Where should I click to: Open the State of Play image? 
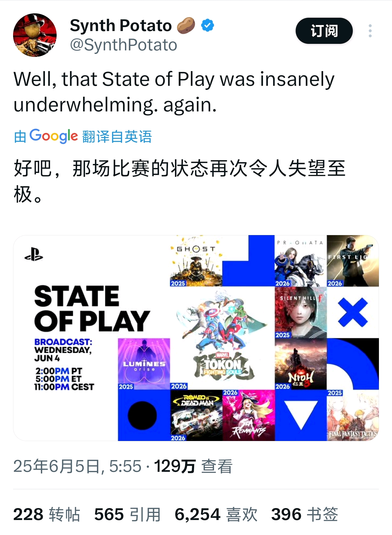coord(196,338)
